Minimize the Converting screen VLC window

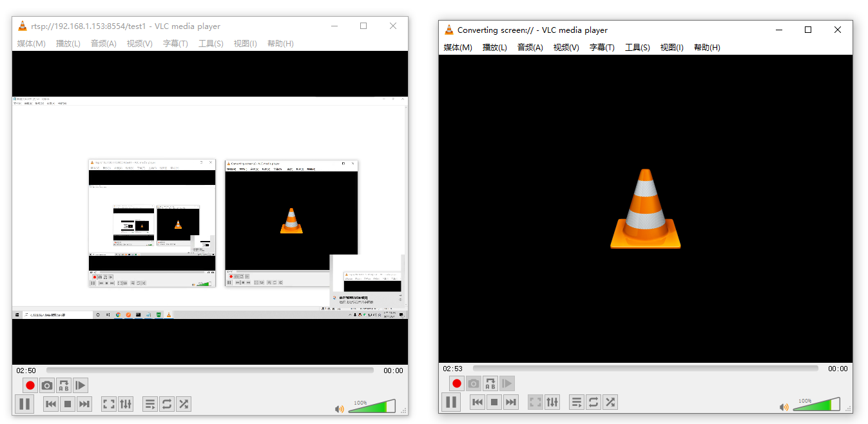[x=779, y=30]
